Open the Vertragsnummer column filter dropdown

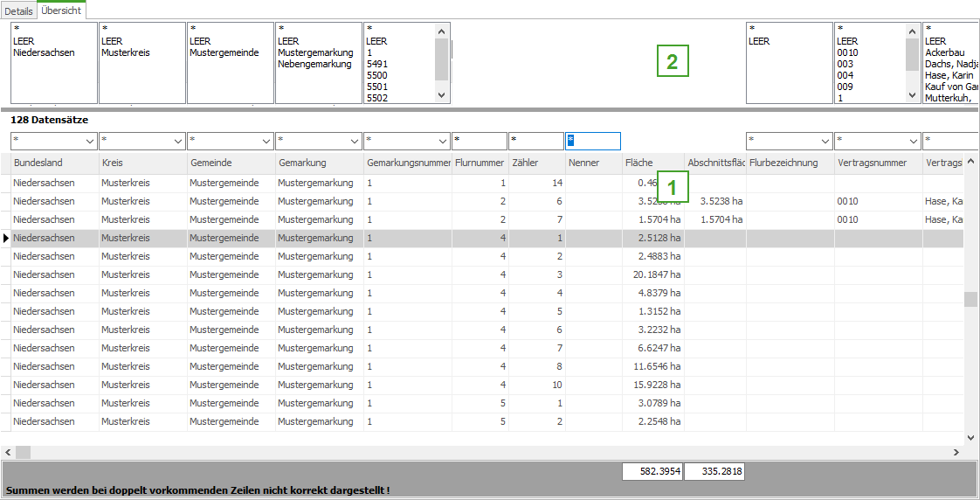913,141
